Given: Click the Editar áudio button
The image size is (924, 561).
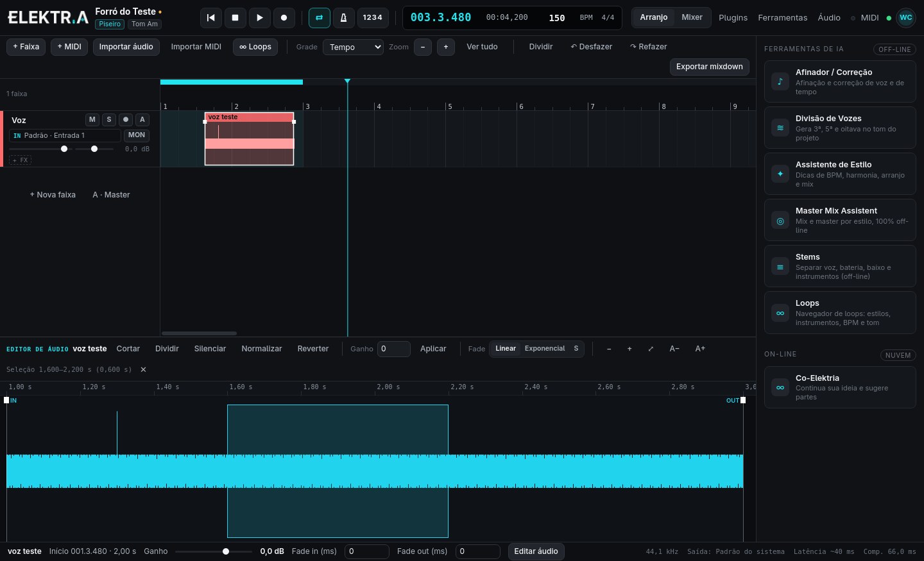Looking at the screenshot, I should coord(536,551).
